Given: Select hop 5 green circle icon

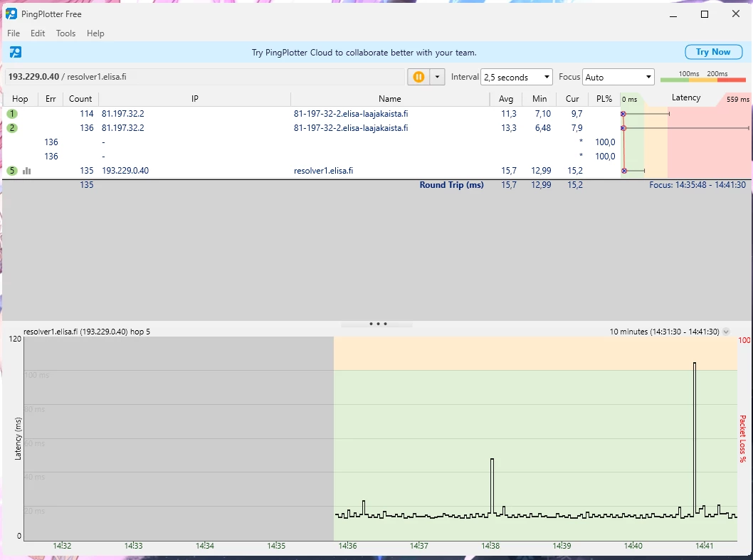Looking at the screenshot, I should [x=12, y=171].
